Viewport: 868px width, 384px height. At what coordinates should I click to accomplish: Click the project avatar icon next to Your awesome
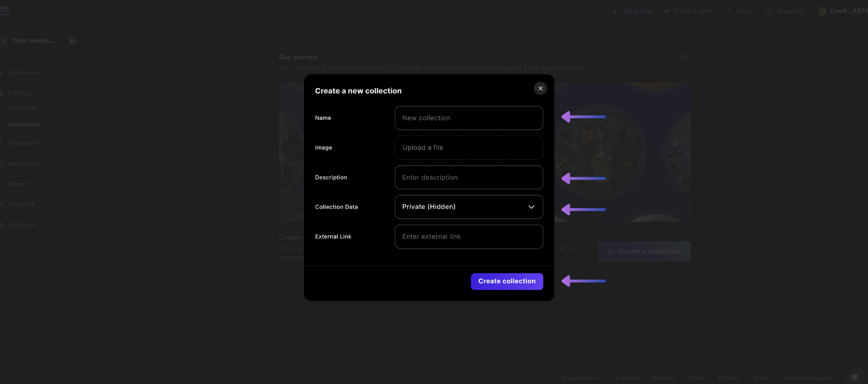coord(73,41)
